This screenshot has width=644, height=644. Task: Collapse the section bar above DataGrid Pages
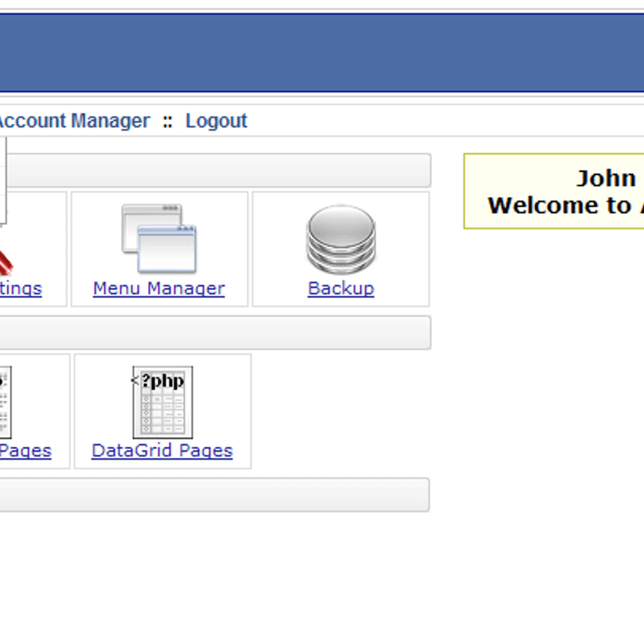[215, 333]
